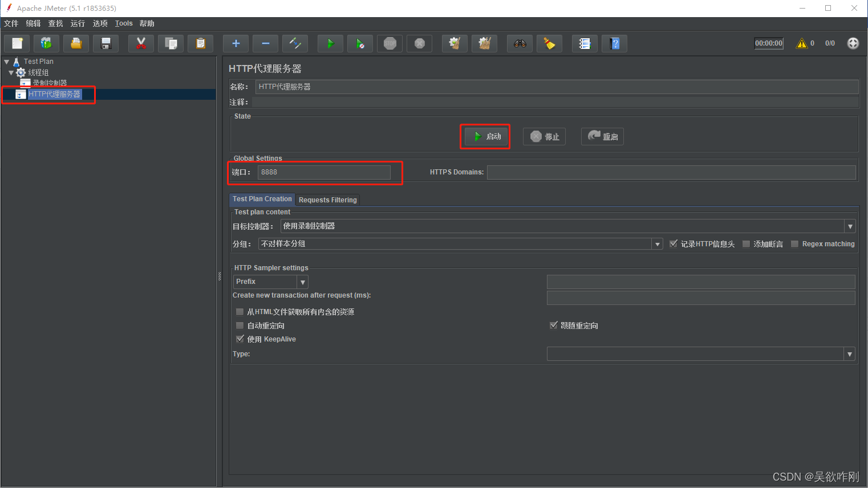Open the 分组 dropdown
Viewport: 868px width, 488px height.
click(658, 244)
